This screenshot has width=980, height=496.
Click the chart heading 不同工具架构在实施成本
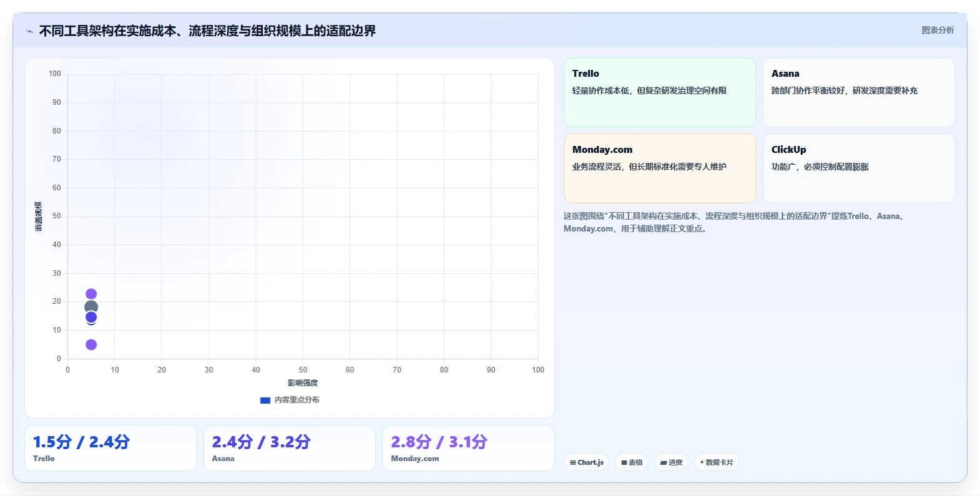207,31
